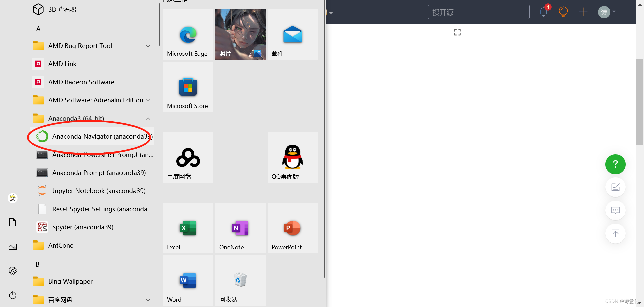
Task: Click the notification bell with badge 1
Action: 543,12
